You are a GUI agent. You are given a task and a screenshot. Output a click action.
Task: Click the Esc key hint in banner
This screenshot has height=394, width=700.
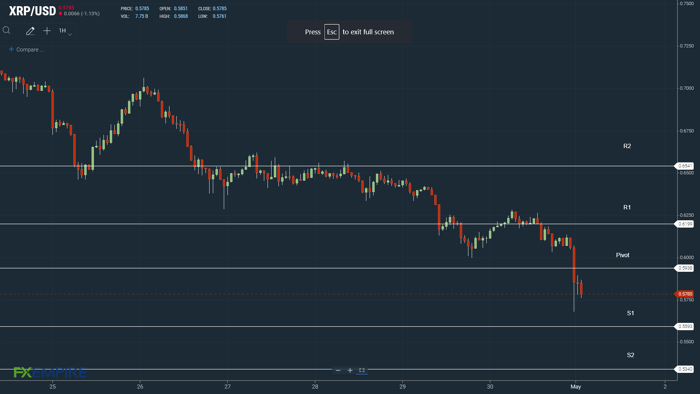coord(331,32)
